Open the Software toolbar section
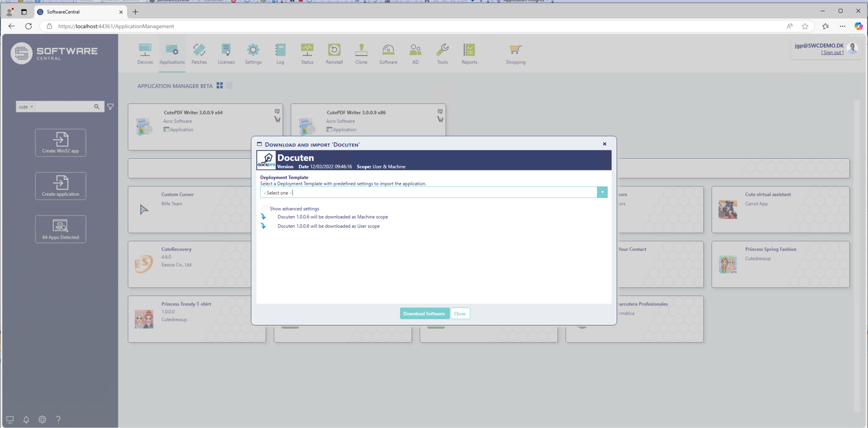 tap(388, 54)
